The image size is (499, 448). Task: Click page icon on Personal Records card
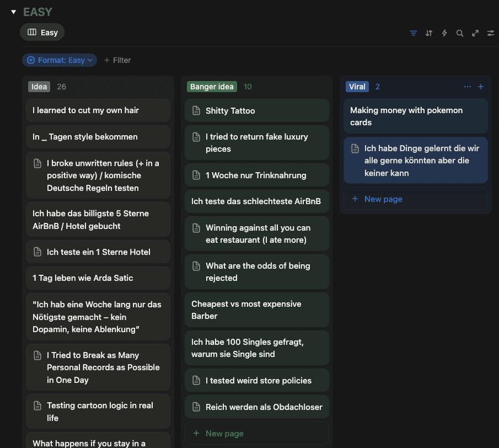(37, 355)
